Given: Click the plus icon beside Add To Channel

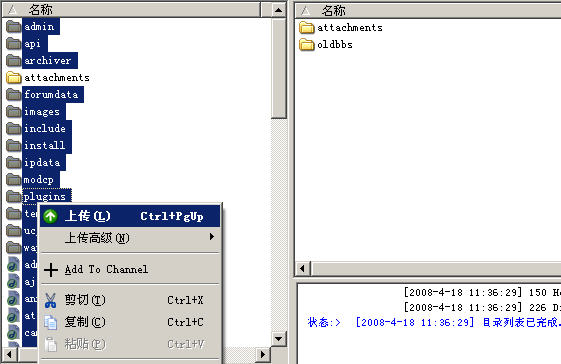Looking at the screenshot, I should point(51,270).
